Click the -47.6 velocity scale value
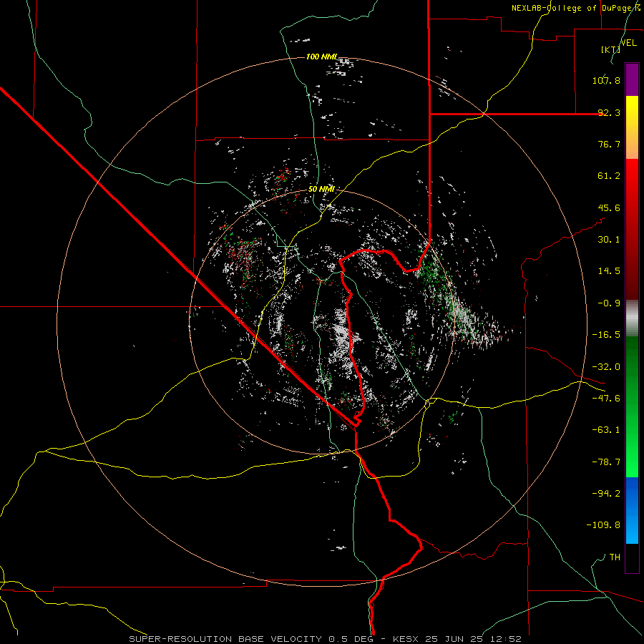Image resolution: width=644 pixels, height=644 pixels. click(x=606, y=399)
